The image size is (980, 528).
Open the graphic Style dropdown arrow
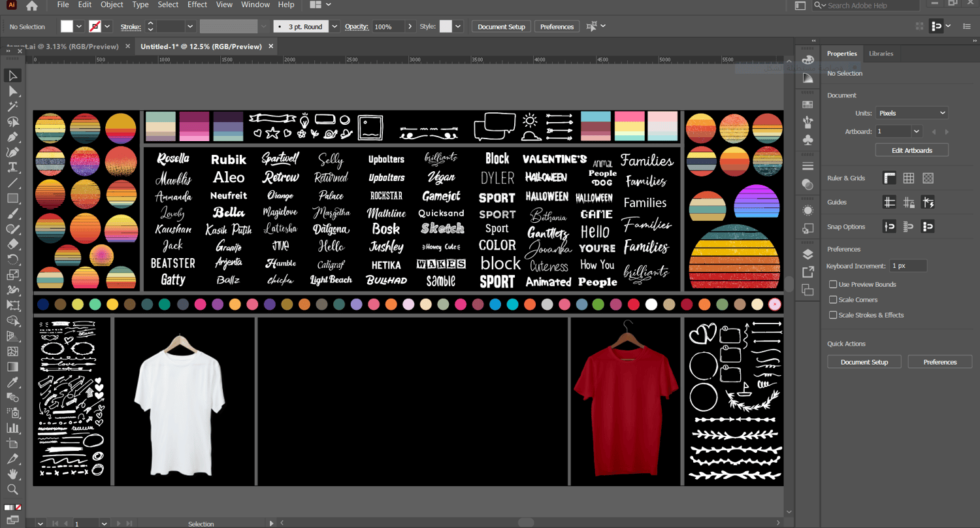click(458, 27)
